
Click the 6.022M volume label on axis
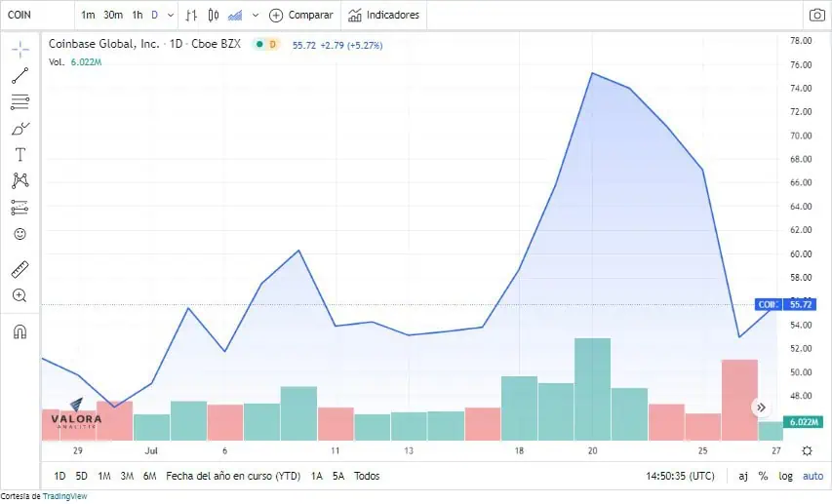pyautogui.click(x=804, y=422)
